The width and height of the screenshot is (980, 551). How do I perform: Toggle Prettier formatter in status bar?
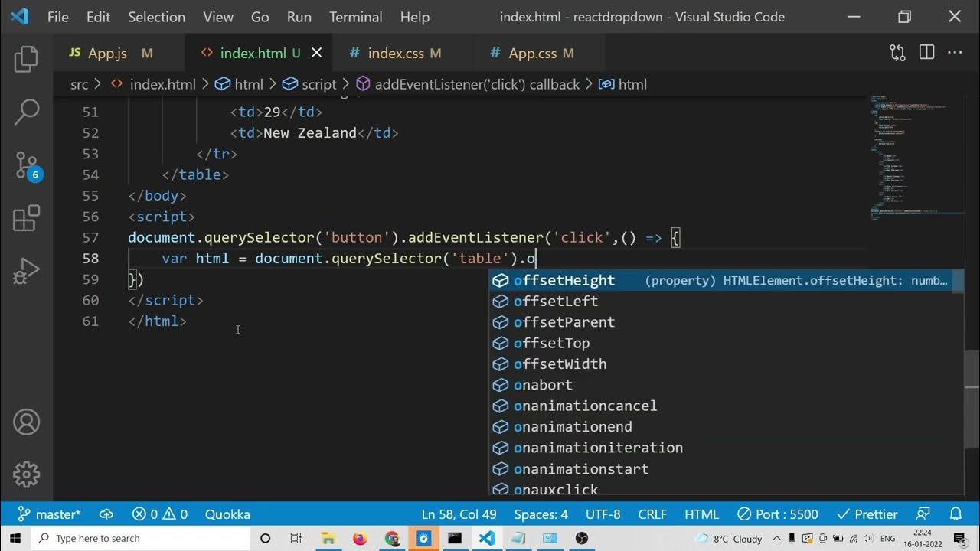click(867, 514)
